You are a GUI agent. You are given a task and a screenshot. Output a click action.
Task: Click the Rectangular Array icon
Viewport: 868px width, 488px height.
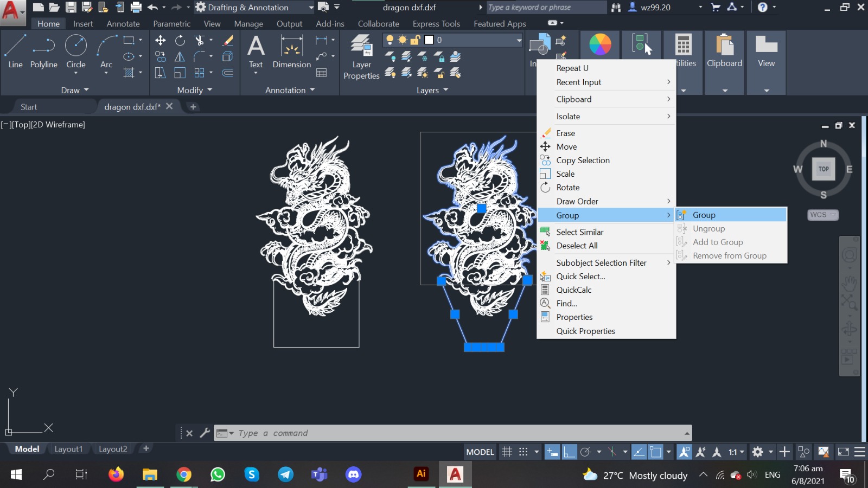[x=200, y=73]
